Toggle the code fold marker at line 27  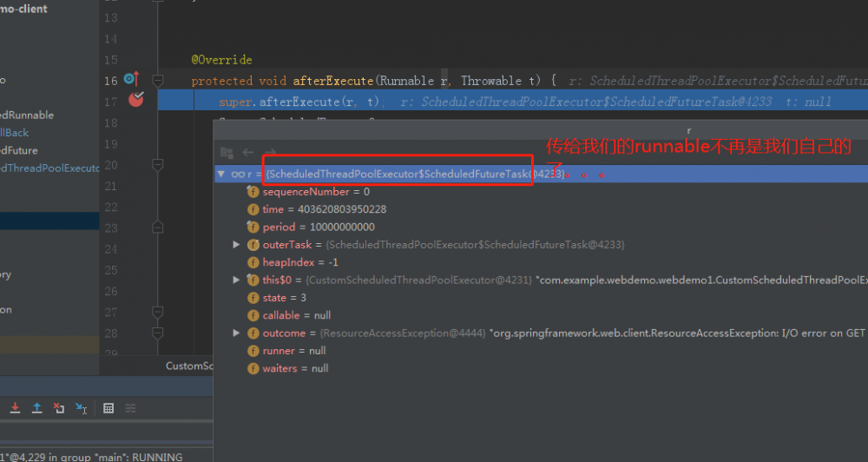click(x=158, y=313)
